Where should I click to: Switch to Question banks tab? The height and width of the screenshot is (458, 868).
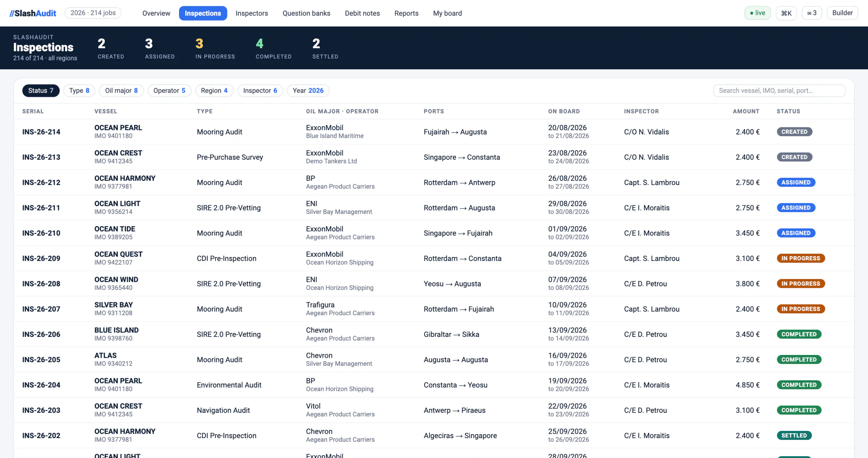click(306, 13)
